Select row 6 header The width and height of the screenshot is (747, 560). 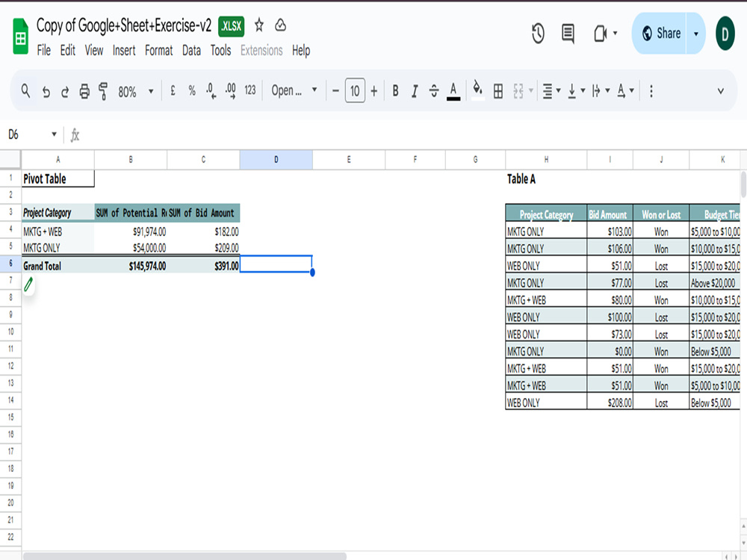coord(10,264)
